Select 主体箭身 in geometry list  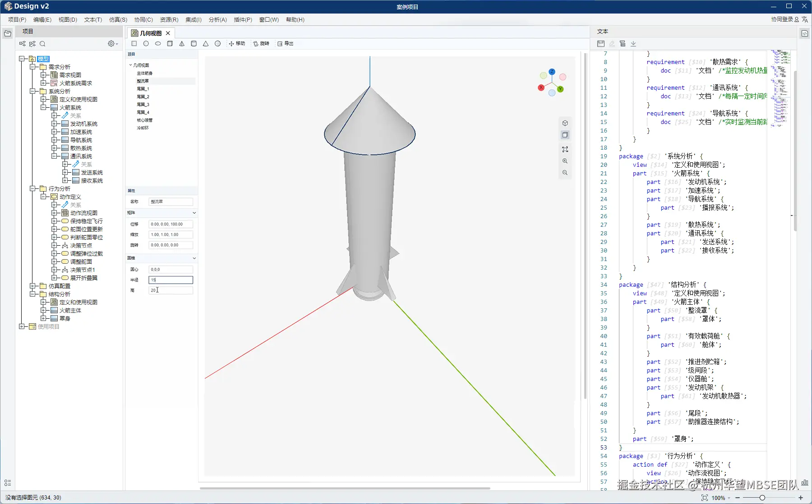coord(145,73)
